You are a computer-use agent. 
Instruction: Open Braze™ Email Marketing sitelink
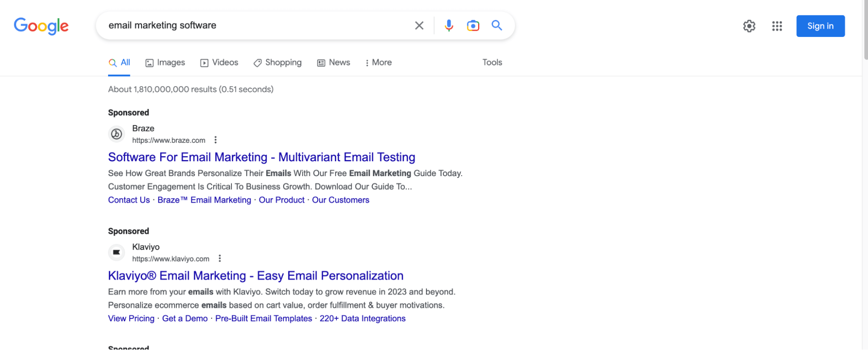click(204, 200)
